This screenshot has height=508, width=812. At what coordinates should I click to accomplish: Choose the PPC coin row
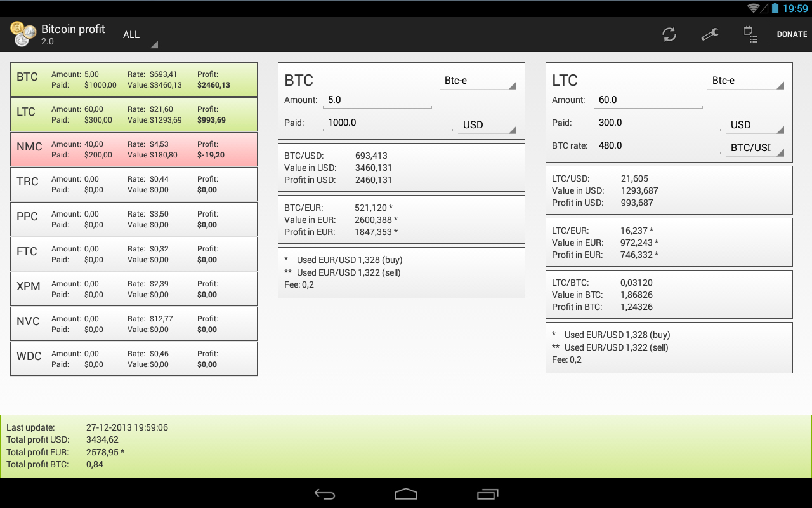(x=134, y=219)
